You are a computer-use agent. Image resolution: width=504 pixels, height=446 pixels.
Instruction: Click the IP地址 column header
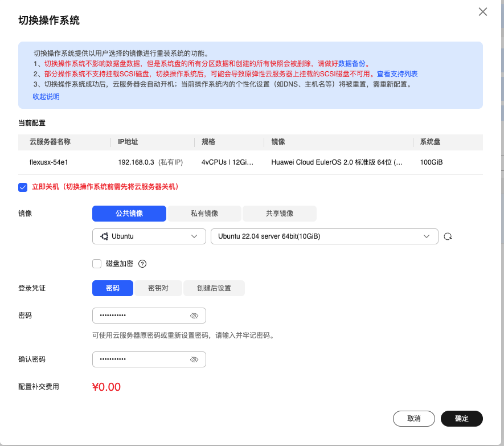[128, 142]
